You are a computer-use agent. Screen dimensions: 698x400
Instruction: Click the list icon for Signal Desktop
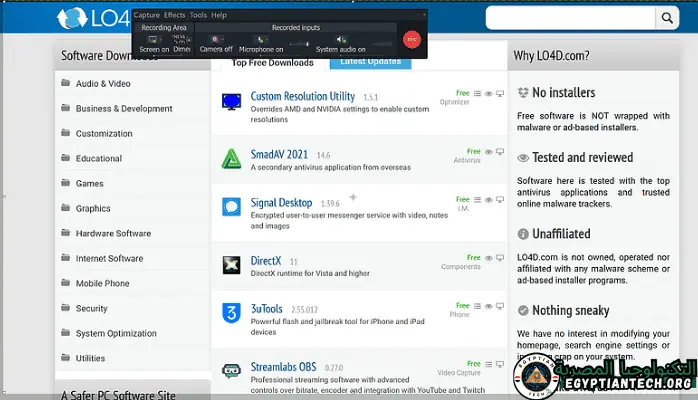(477, 200)
